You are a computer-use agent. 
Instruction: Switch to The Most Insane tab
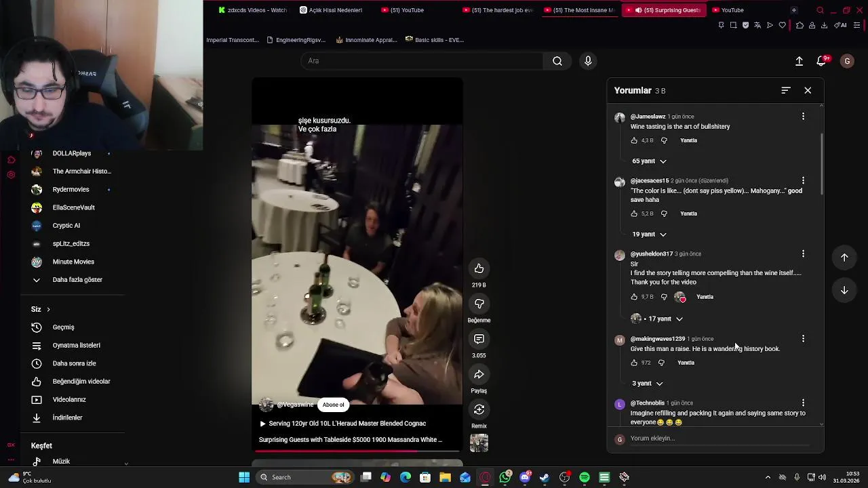point(578,10)
